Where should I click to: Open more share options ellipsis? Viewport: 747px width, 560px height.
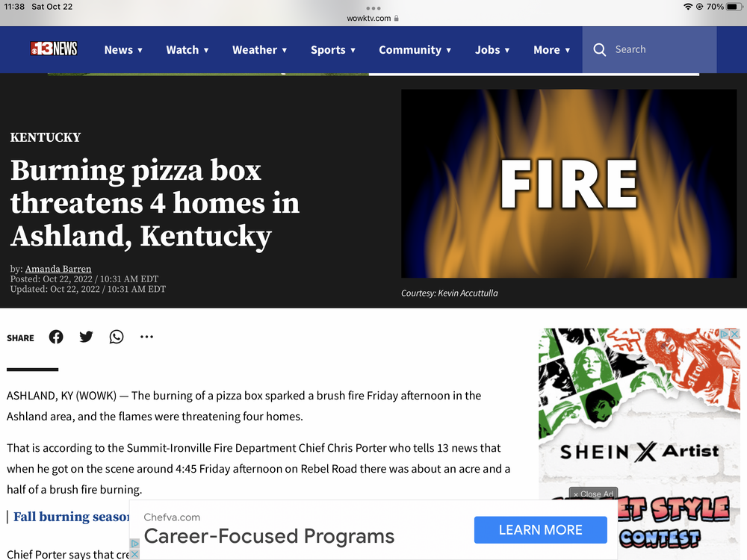pos(146,337)
